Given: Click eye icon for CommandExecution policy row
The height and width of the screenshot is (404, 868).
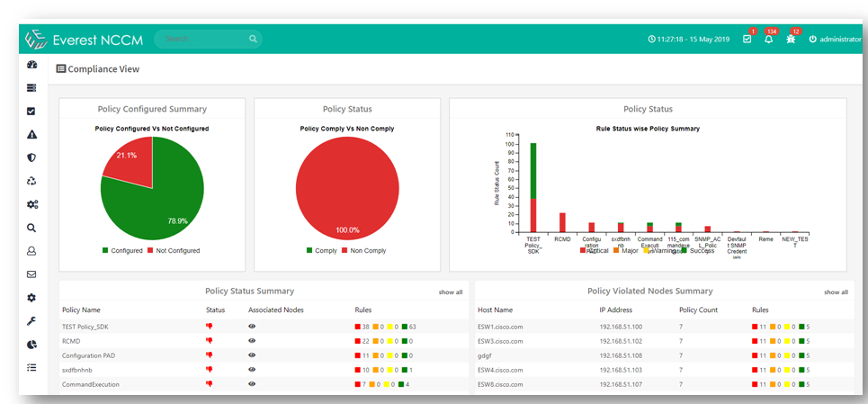Looking at the screenshot, I should (x=252, y=384).
